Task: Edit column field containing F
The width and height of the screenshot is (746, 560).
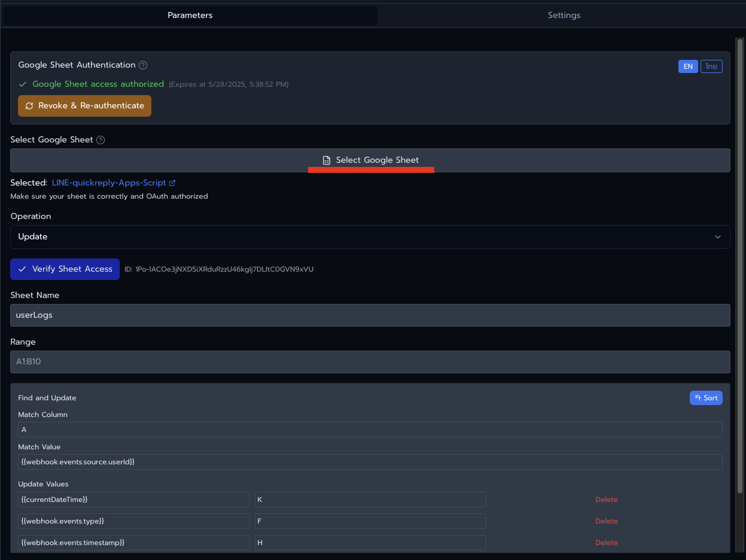Action: 370,521
